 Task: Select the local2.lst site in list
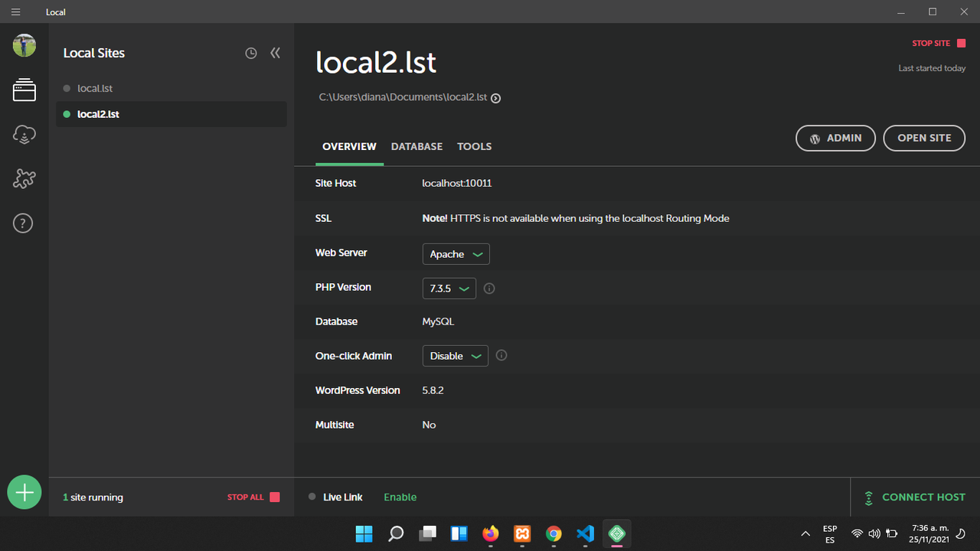[171, 114]
